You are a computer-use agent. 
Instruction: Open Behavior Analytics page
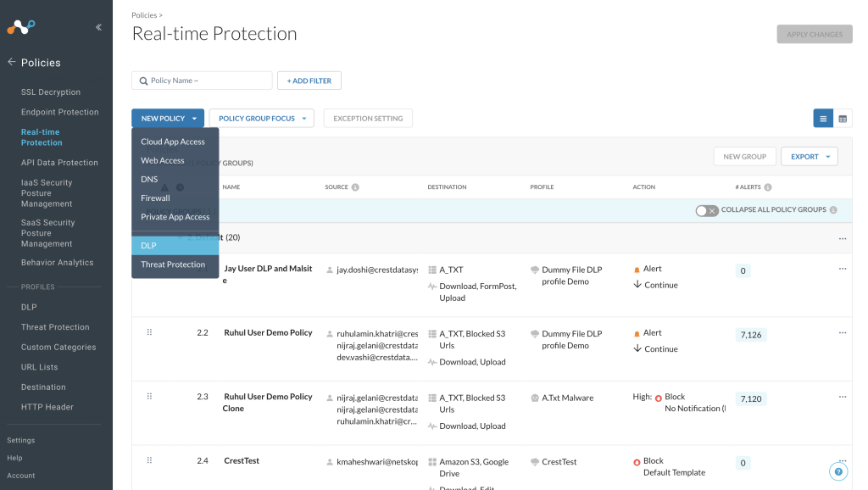(57, 263)
